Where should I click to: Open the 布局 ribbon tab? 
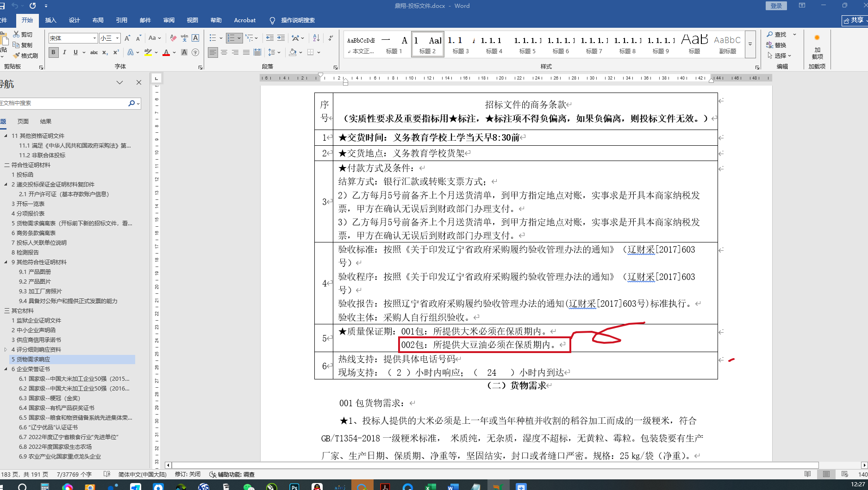point(98,20)
